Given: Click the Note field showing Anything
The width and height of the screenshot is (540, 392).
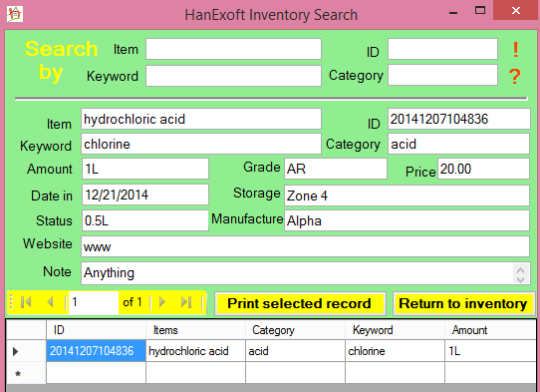Looking at the screenshot, I should [305, 273].
